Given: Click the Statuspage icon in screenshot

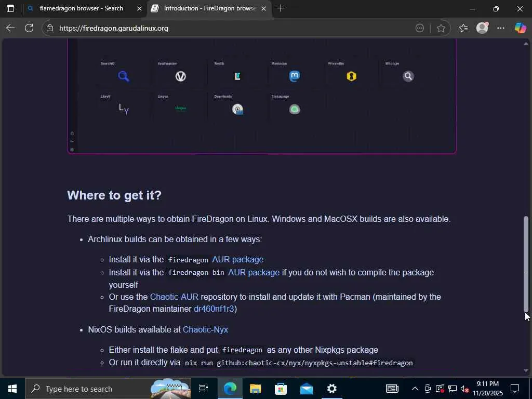Looking at the screenshot, I should 295,109.
